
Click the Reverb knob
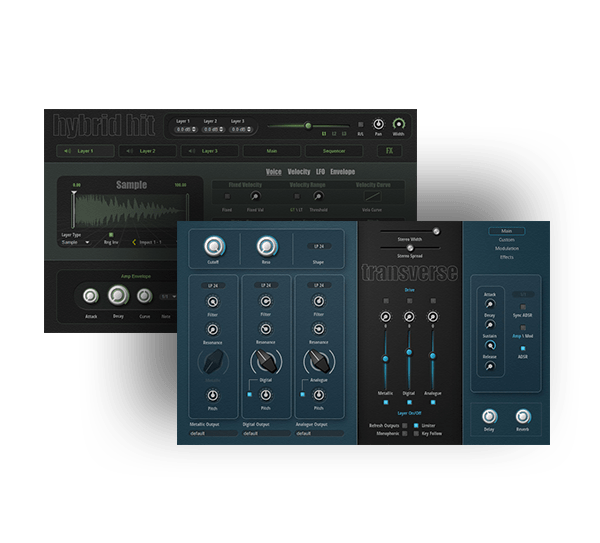[x=522, y=417]
